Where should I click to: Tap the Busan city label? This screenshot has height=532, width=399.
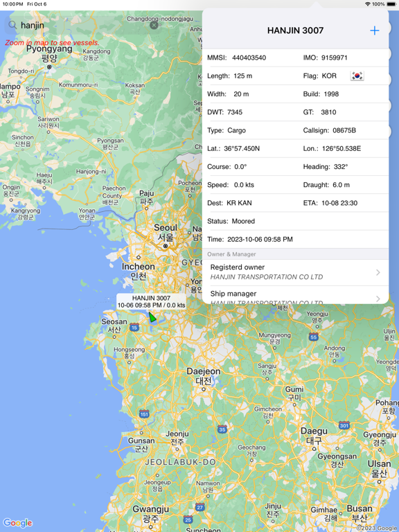tap(360, 513)
